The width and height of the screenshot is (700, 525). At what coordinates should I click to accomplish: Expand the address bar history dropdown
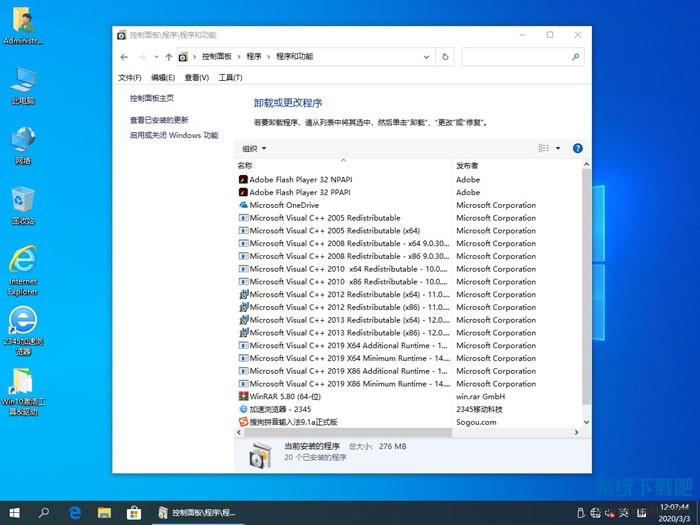428,57
